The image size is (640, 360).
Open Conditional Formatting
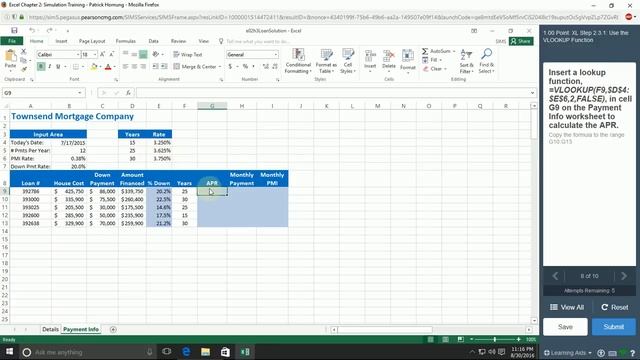[x=298, y=60]
